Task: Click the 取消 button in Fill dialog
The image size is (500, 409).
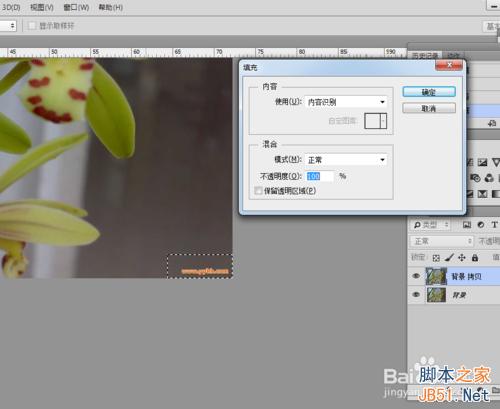Action: point(429,108)
